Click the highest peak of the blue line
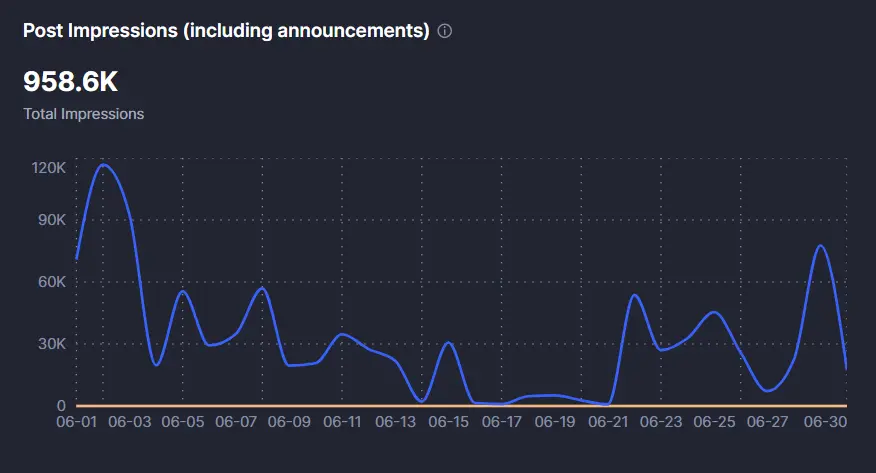The image size is (876, 473). click(x=103, y=165)
